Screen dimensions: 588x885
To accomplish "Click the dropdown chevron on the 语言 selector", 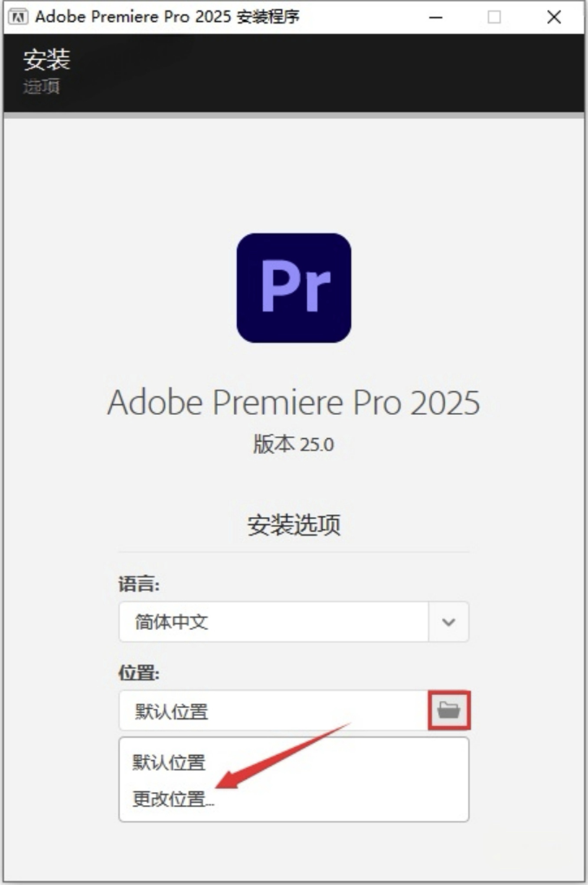I will (x=448, y=622).
